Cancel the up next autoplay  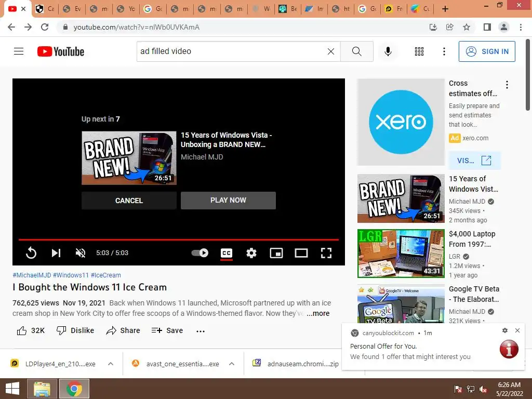129,201
